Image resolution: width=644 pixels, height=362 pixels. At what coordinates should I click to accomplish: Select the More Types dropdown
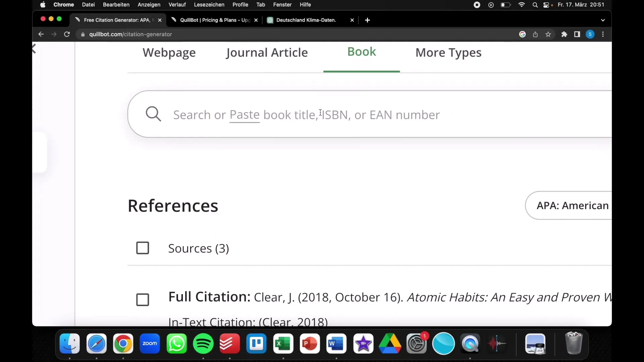point(448,52)
